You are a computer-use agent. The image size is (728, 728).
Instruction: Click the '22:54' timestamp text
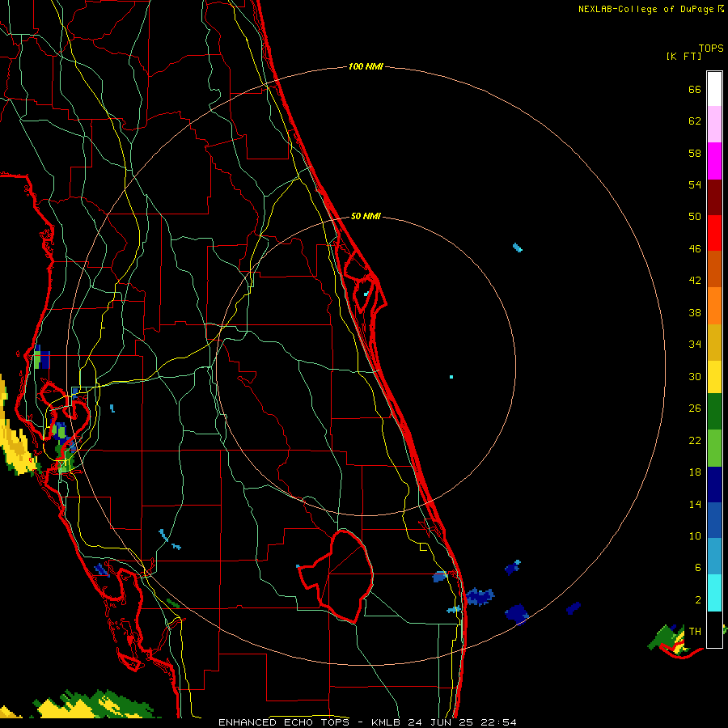point(498,722)
